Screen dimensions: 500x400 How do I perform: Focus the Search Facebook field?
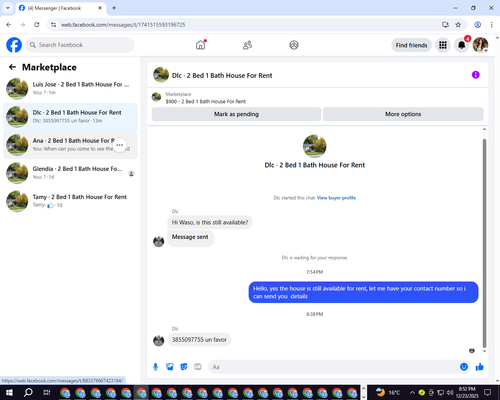pyautogui.click(x=80, y=45)
